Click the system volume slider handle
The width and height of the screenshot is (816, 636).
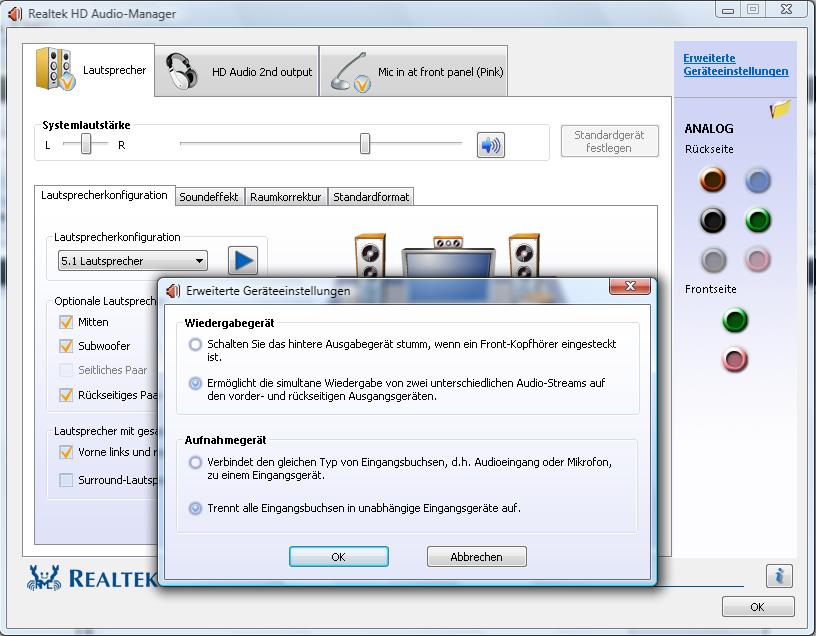click(365, 144)
